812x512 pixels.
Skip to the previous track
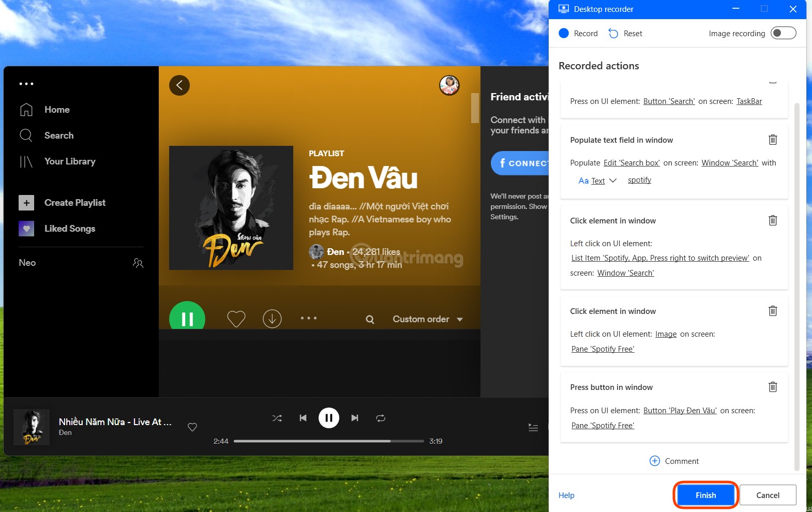(303, 418)
